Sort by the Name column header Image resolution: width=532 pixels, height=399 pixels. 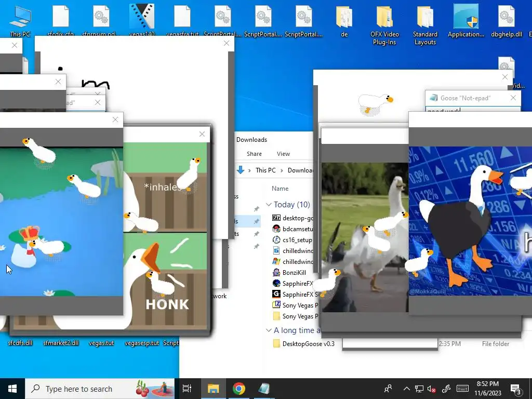point(280,188)
